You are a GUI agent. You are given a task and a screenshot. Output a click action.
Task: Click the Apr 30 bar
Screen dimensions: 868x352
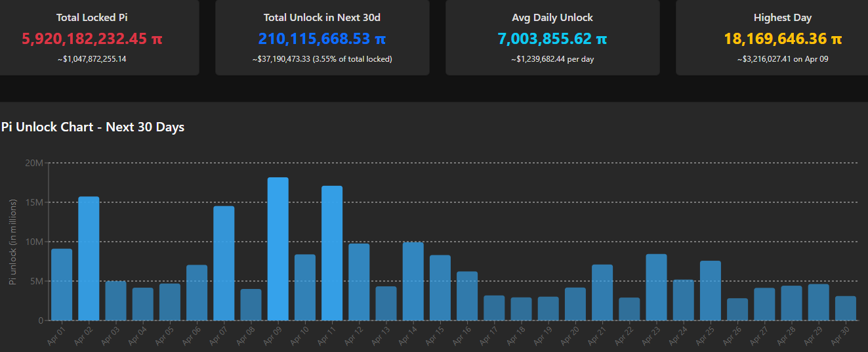coord(846,309)
